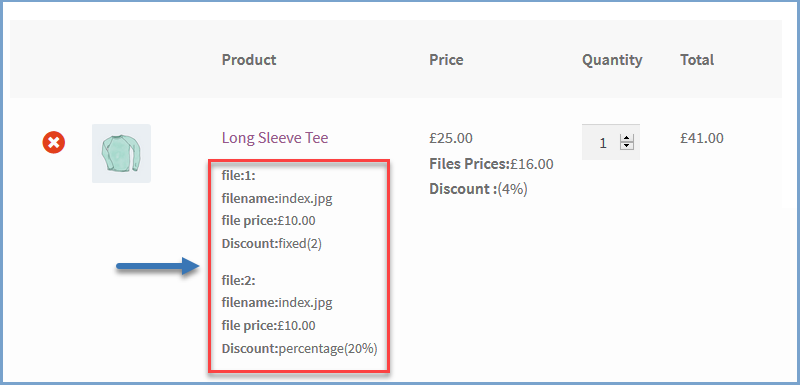This screenshot has height=385, width=800.
Task: Open the Long Sleeve Tee product link
Action: pyautogui.click(x=275, y=138)
